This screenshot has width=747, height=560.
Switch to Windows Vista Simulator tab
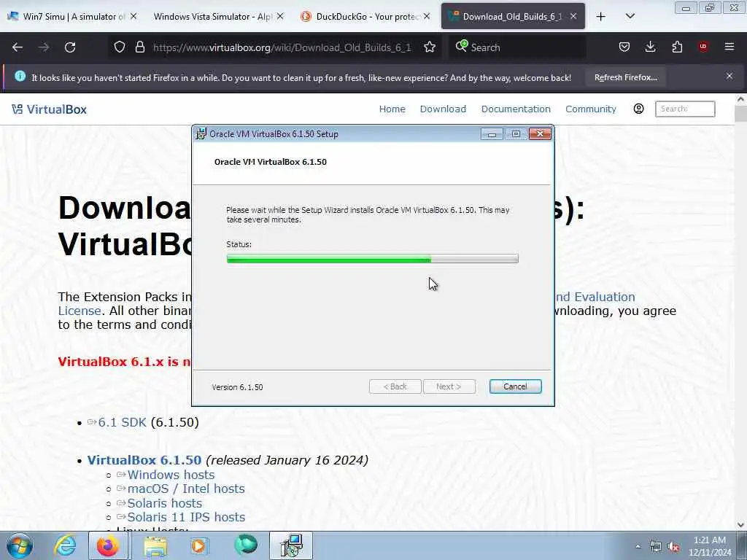click(217, 17)
